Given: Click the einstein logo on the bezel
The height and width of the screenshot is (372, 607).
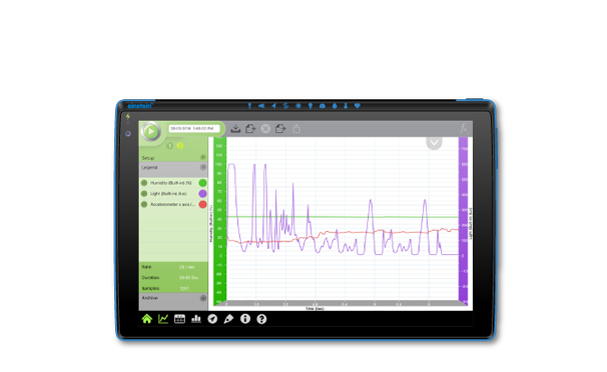Looking at the screenshot, I should 140,106.
